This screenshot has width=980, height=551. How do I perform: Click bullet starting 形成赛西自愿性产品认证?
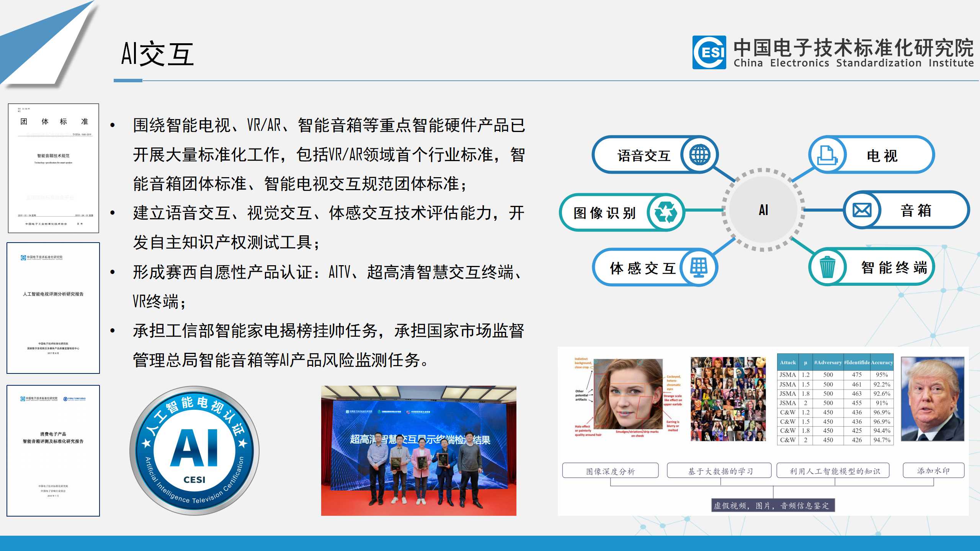tap(329, 287)
